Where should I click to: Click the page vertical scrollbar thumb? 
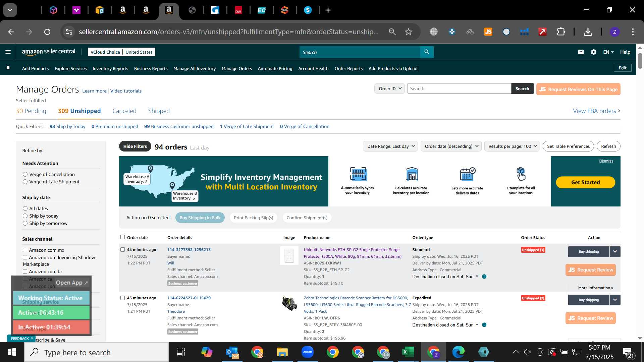coord(640,60)
